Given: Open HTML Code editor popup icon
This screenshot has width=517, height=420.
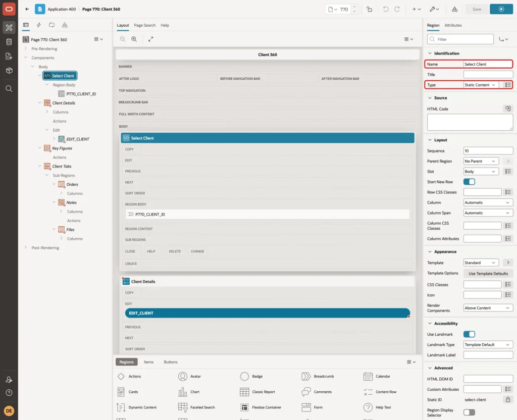Looking at the screenshot, I should pos(508,109).
